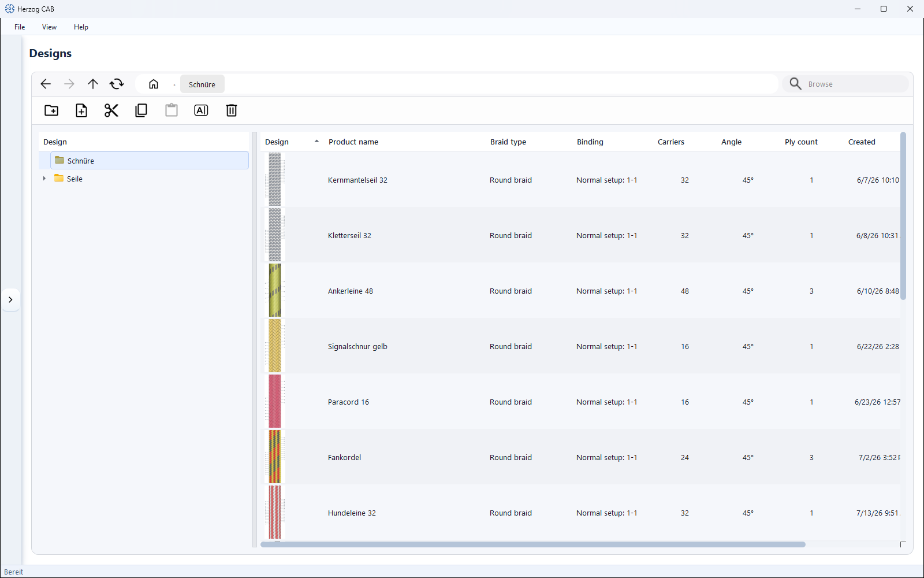
Task: Click the Schnüre breadcrumb
Action: click(x=202, y=84)
